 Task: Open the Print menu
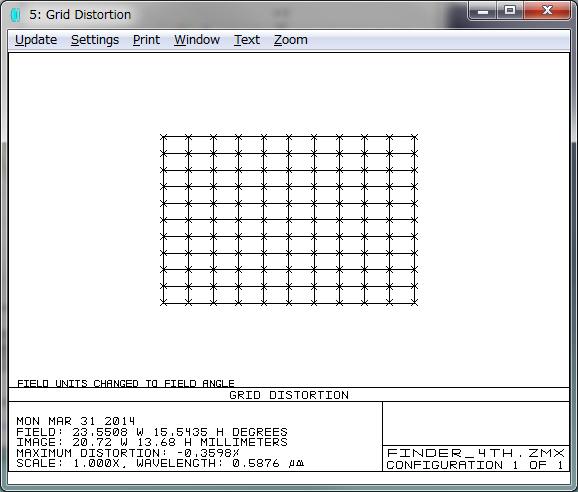pyautogui.click(x=146, y=40)
